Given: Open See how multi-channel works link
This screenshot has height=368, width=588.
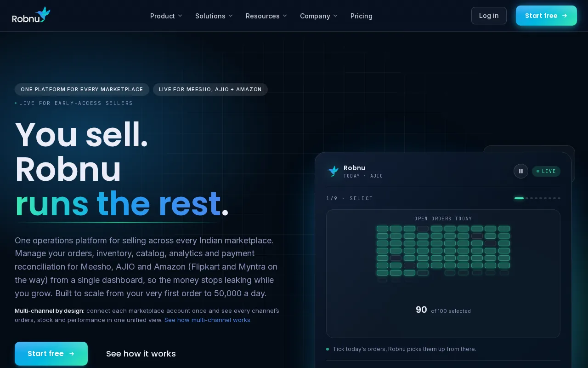Looking at the screenshot, I should point(207,320).
